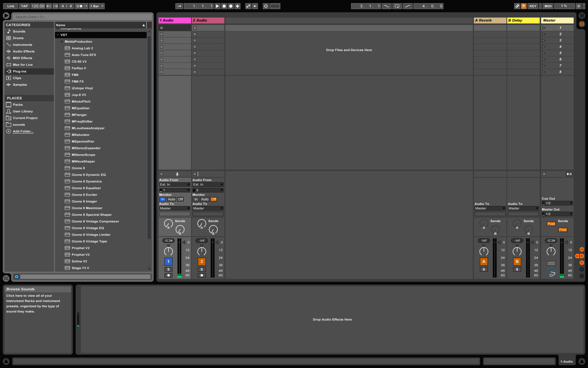This screenshot has width=588, height=368.
Task: Toggle Computer MIDI Keyboard icon
Action: point(524,6)
